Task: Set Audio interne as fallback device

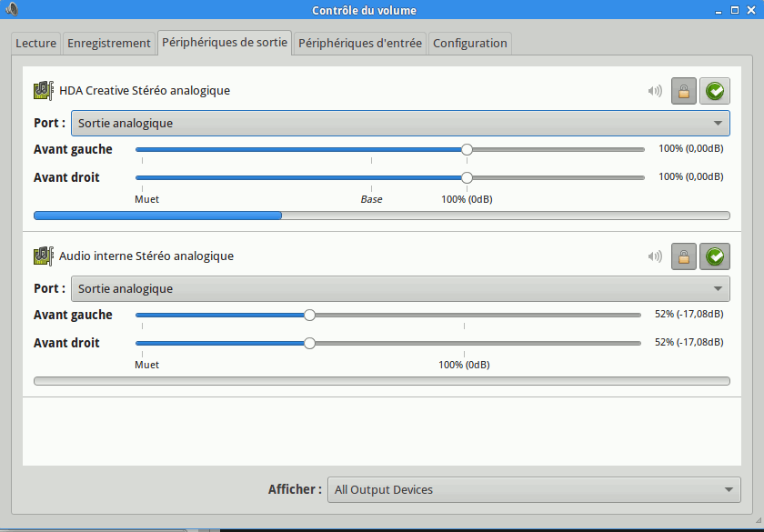Action: pyautogui.click(x=715, y=256)
